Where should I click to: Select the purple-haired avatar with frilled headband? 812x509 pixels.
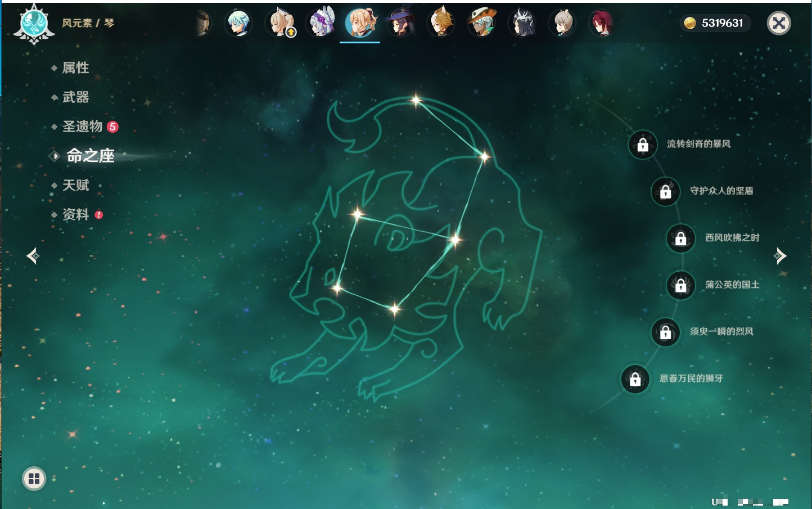321,23
